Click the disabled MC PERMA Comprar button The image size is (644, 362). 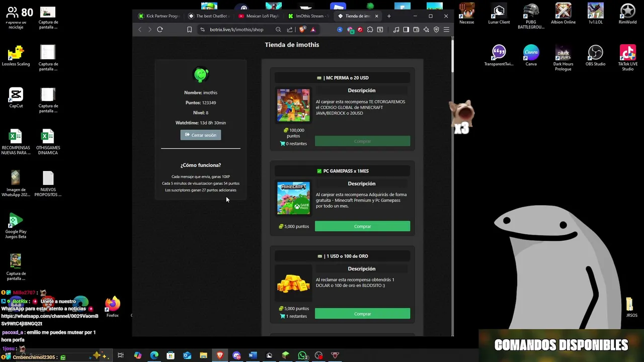tap(362, 141)
